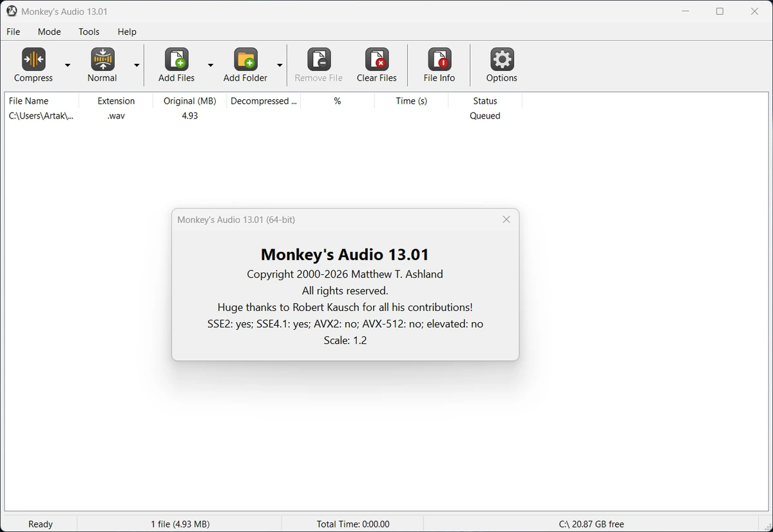Maximize the Monkey's Audio window

click(x=720, y=11)
